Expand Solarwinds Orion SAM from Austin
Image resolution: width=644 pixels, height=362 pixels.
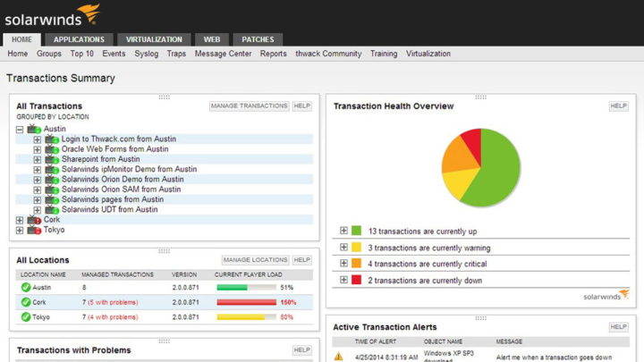(37, 189)
